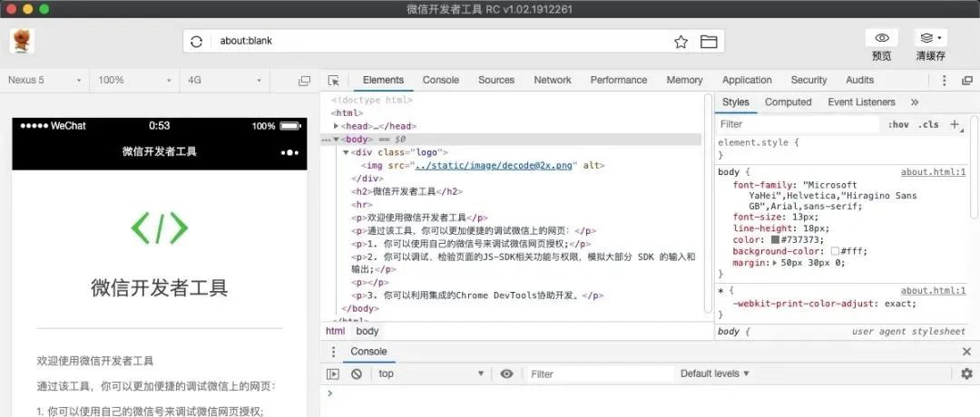Switch to the Sources tab
Image resolution: width=980 pixels, height=417 pixels.
tap(496, 80)
